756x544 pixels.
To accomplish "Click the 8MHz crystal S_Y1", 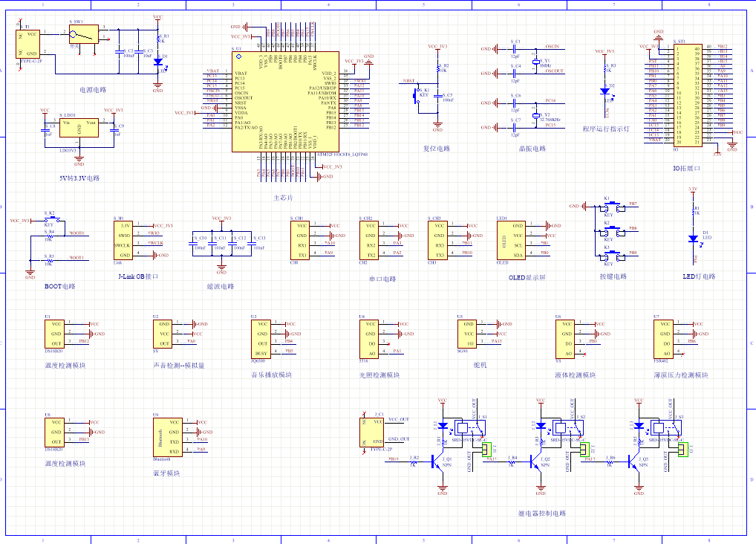I will click(x=535, y=61).
